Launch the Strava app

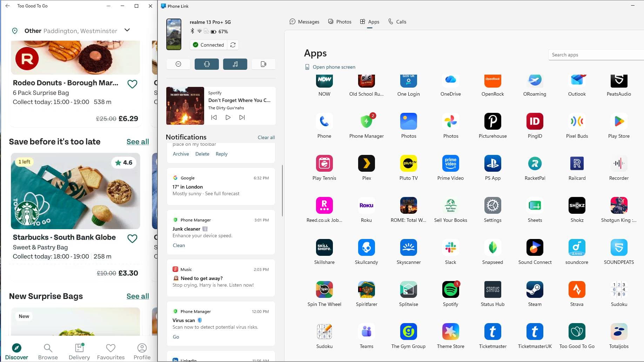577,289
